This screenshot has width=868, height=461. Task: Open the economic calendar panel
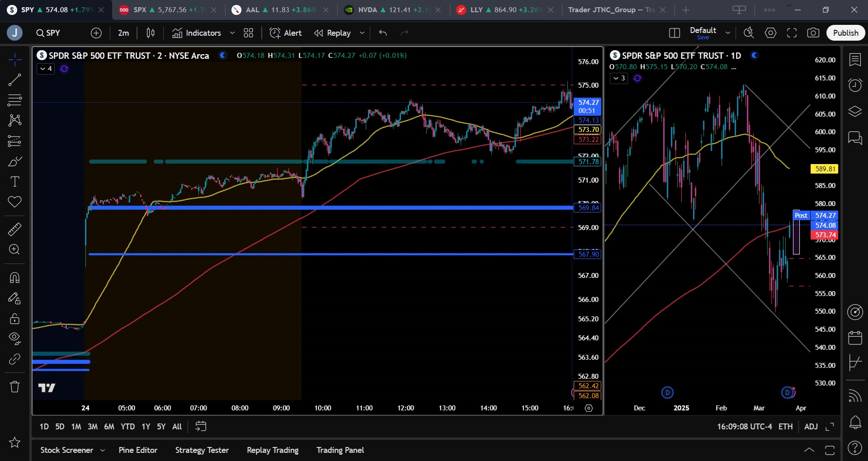pyautogui.click(x=855, y=338)
